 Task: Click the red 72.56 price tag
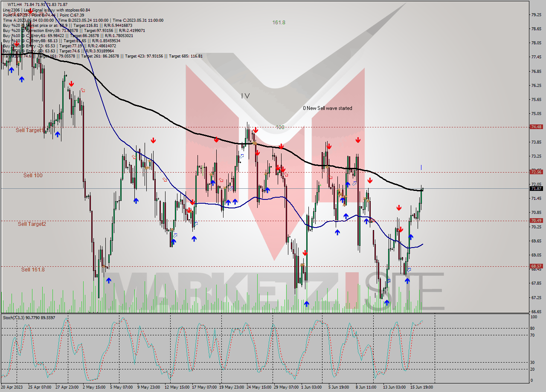(536, 172)
